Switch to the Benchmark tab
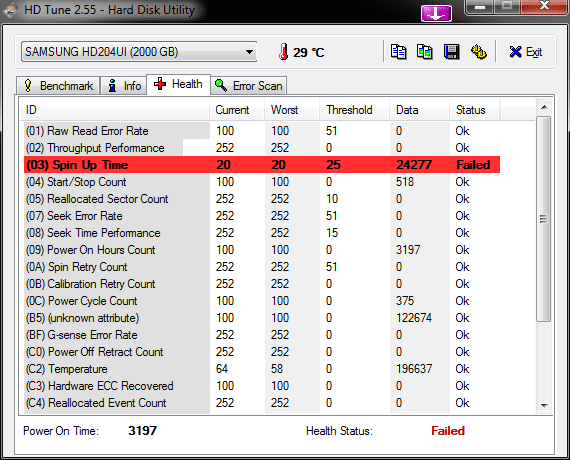The width and height of the screenshot is (570, 460). click(x=58, y=86)
